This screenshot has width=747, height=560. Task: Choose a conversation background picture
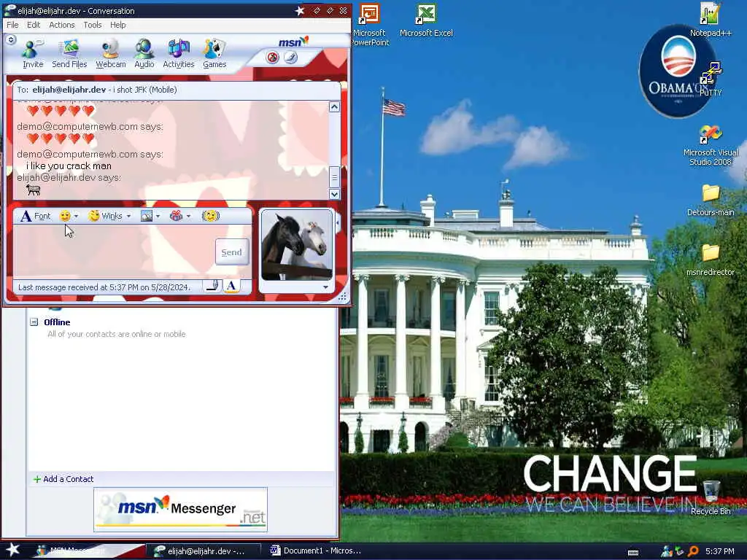pyautogui.click(x=147, y=216)
